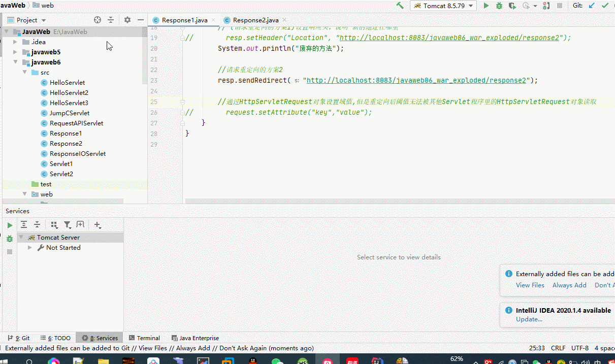Image resolution: width=615 pixels, height=364 pixels.
Task: Click the Project tree vertical scrollbar
Action: point(145,56)
